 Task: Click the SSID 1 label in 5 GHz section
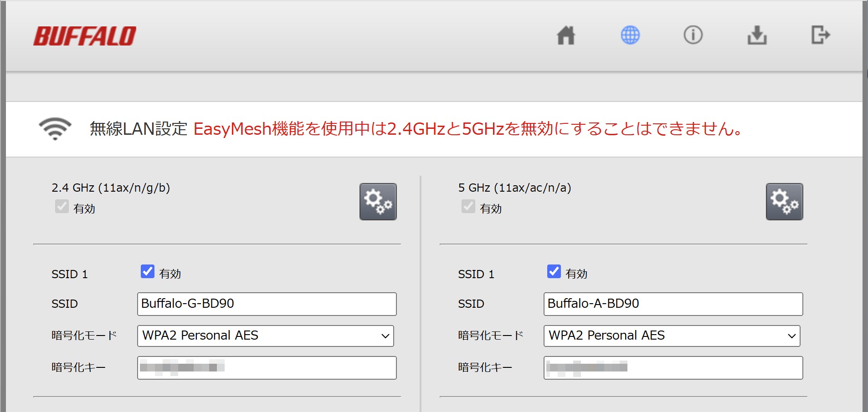(476, 274)
